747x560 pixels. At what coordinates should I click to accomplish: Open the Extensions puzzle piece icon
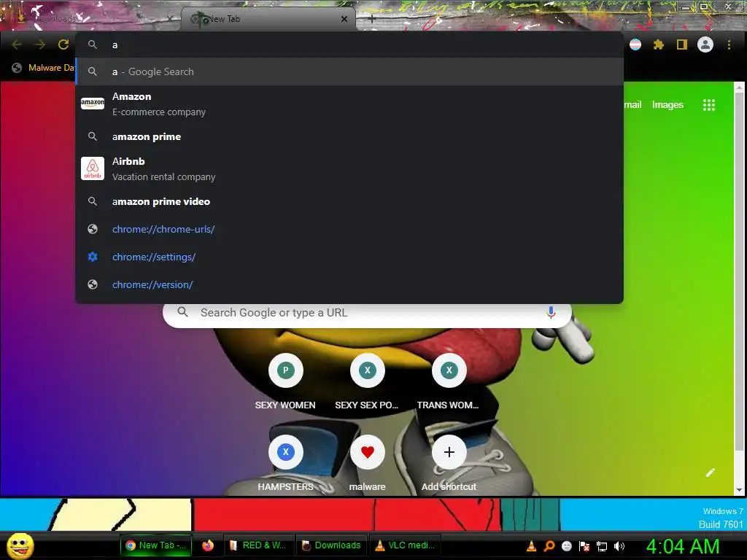coord(659,44)
